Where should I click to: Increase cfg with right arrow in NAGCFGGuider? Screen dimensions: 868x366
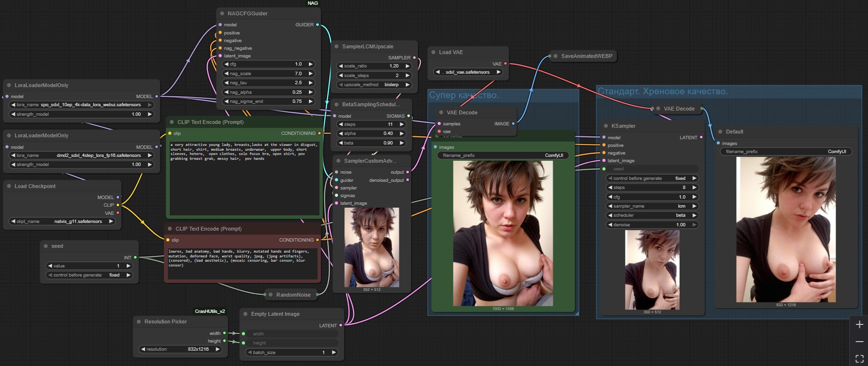pos(310,64)
